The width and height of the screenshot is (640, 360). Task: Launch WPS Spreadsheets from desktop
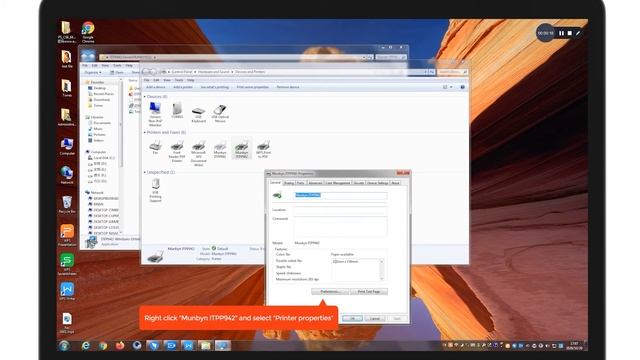[67, 264]
